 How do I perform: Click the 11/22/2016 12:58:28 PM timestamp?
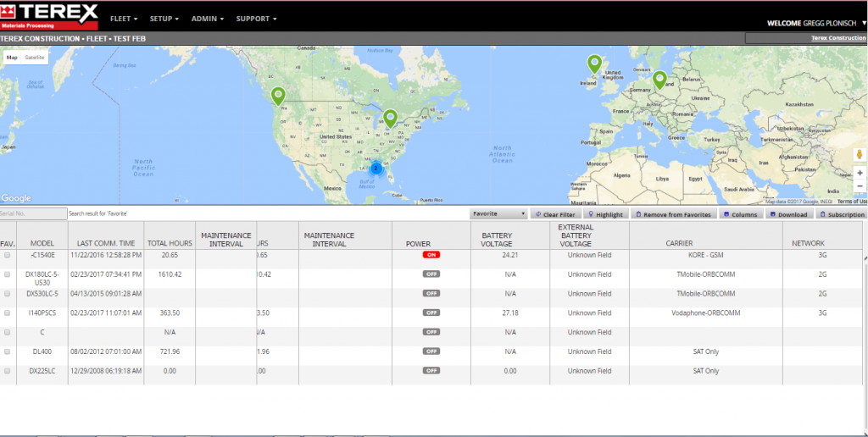[x=106, y=255]
